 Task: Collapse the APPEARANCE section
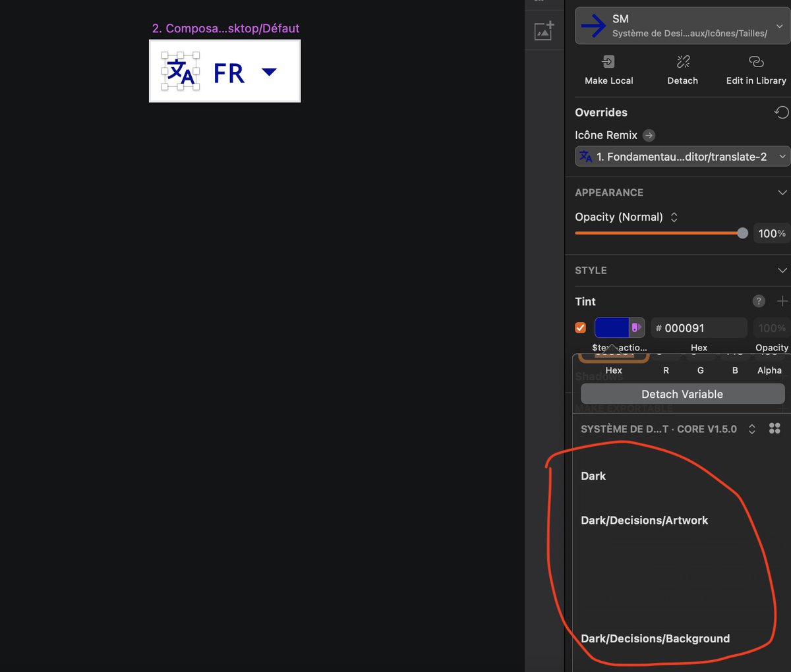(782, 192)
